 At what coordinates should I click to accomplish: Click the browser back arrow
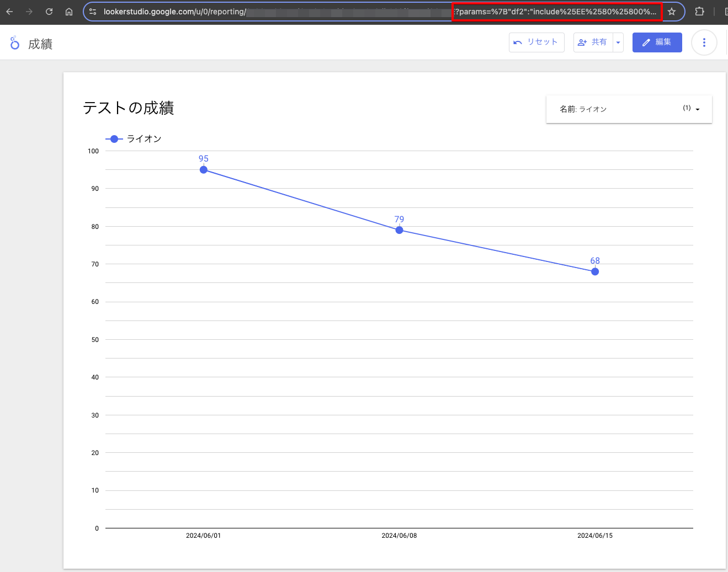pyautogui.click(x=9, y=12)
